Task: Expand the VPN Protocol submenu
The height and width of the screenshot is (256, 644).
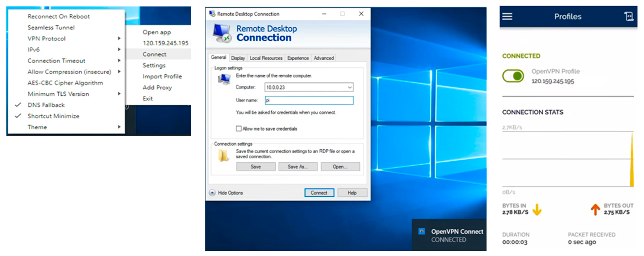Action: tap(46, 39)
